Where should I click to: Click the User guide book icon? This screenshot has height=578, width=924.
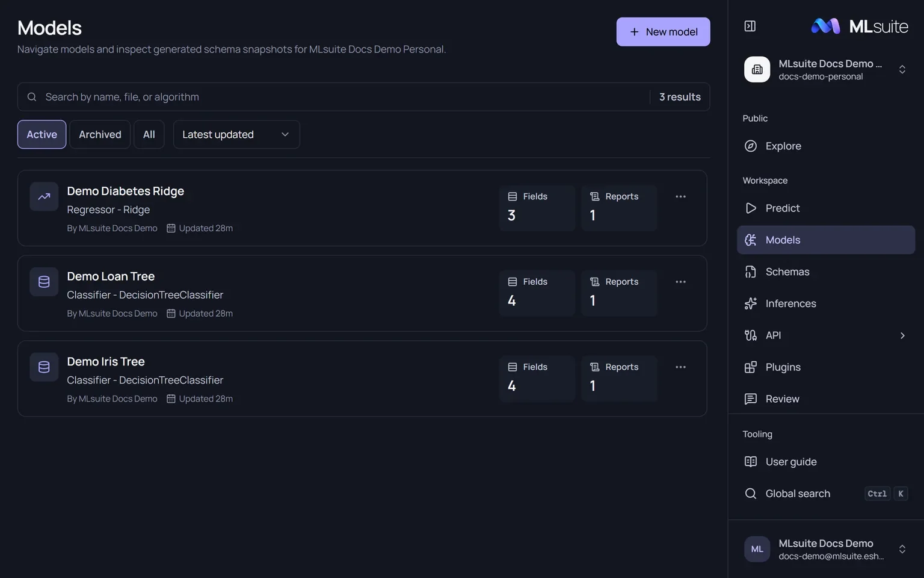(750, 462)
